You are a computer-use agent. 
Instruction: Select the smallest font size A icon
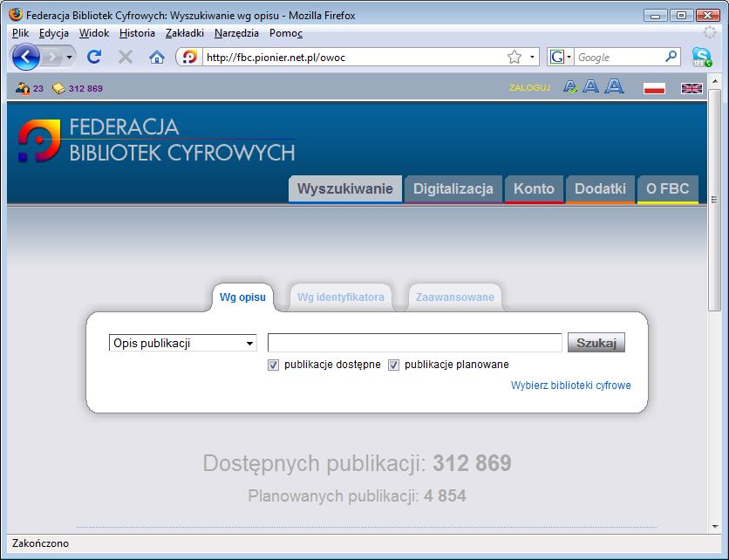(x=570, y=86)
